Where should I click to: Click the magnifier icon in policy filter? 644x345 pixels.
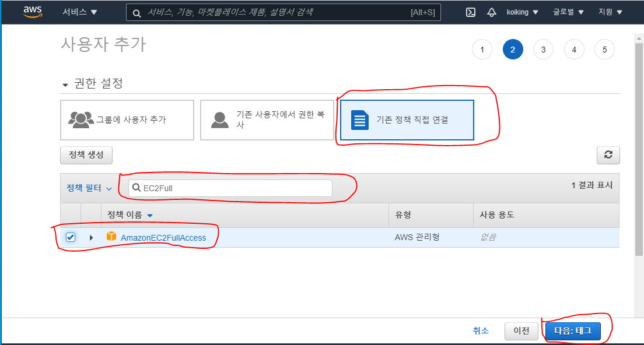tap(136, 188)
